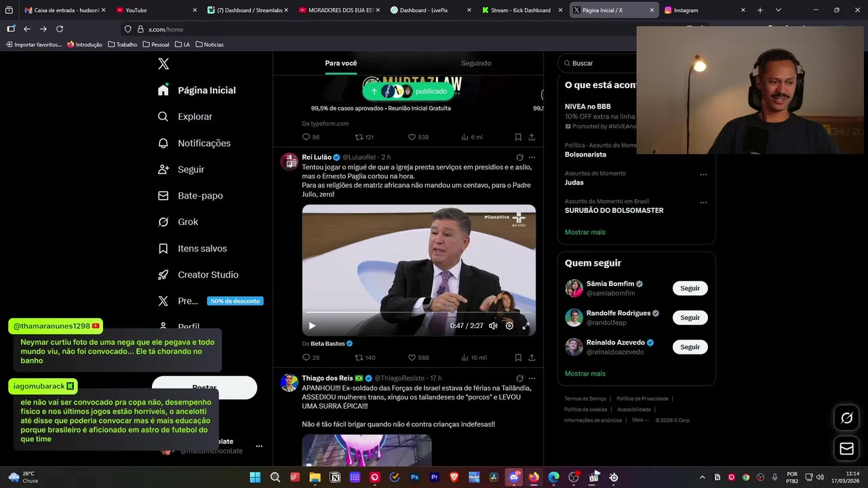
Task: Open account menu three dots
Action: pos(259,446)
